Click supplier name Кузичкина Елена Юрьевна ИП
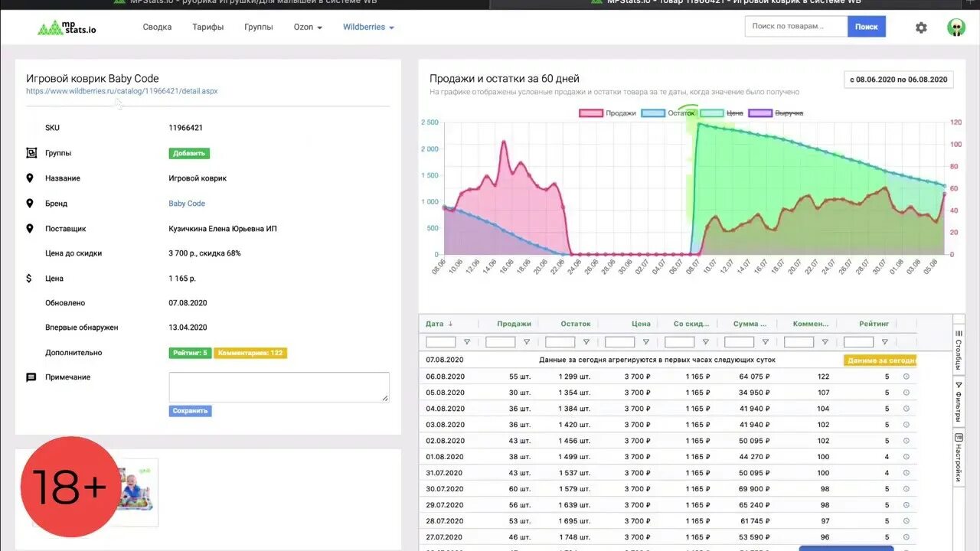The image size is (980, 551). point(223,229)
